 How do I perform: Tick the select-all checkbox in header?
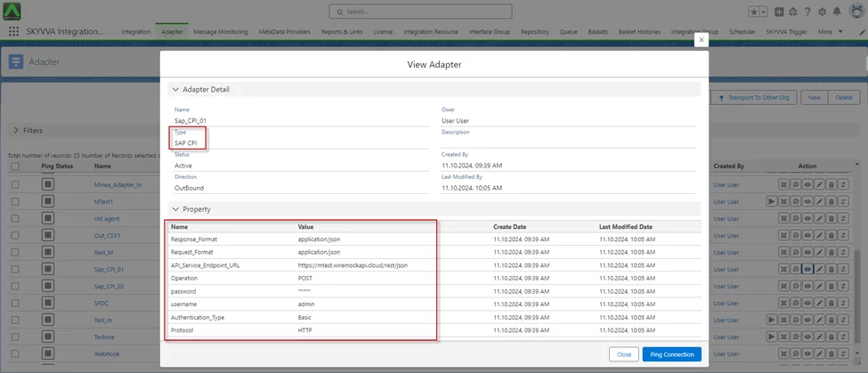(14, 166)
